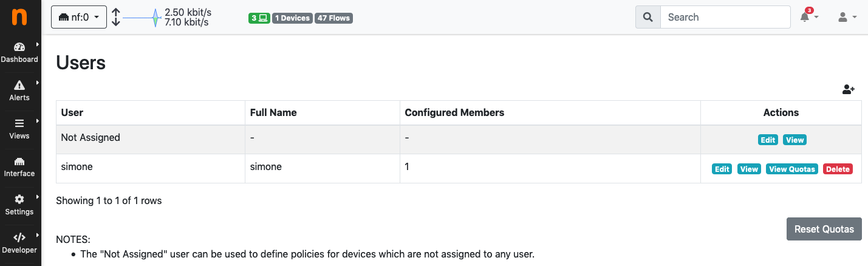Open the Developer code icon
Viewport: 868px width, 266px height.
point(19,237)
